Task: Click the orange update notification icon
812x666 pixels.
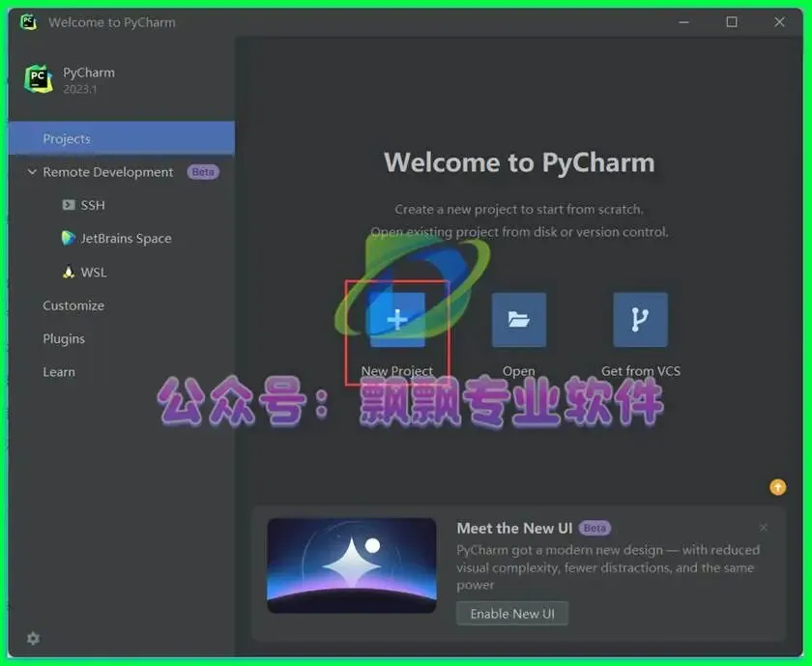Action: click(x=777, y=487)
